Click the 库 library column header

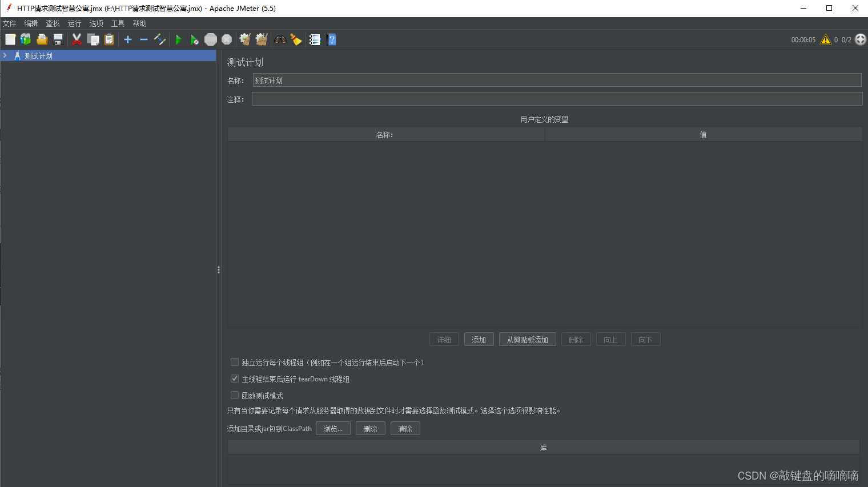[x=544, y=448]
